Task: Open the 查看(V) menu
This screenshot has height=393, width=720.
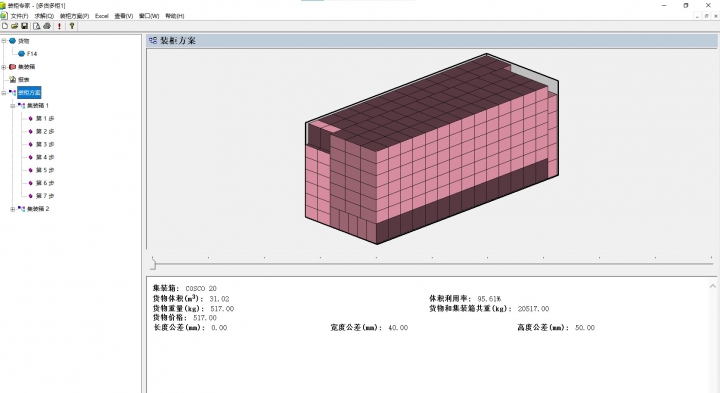Action: [124, 16]
